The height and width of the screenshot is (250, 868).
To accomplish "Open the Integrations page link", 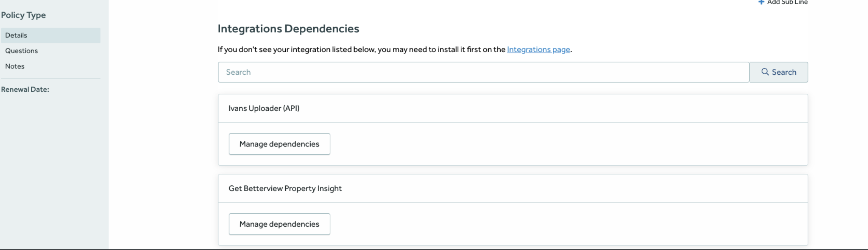I will (538, 49).
